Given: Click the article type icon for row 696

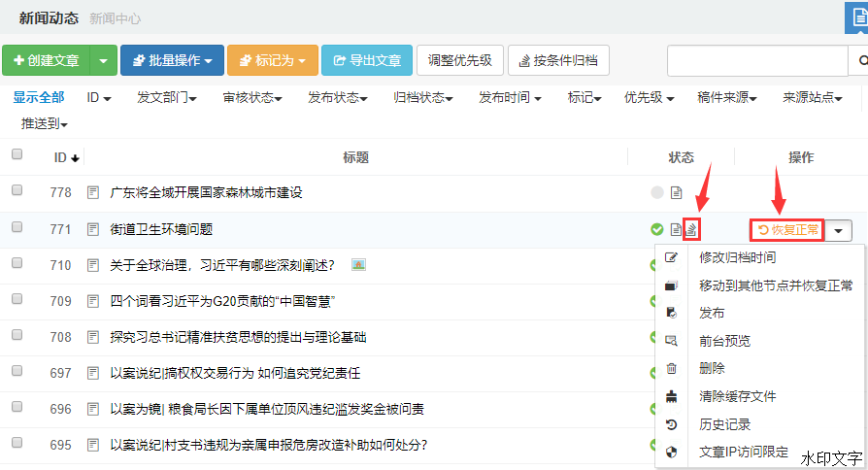Looking at the screenshot, I should pos(93,409).
